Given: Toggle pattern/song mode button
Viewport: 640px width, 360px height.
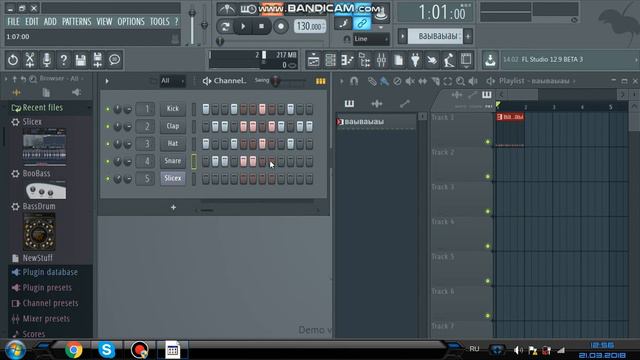Looking at the screenshot, I should 225,27.
